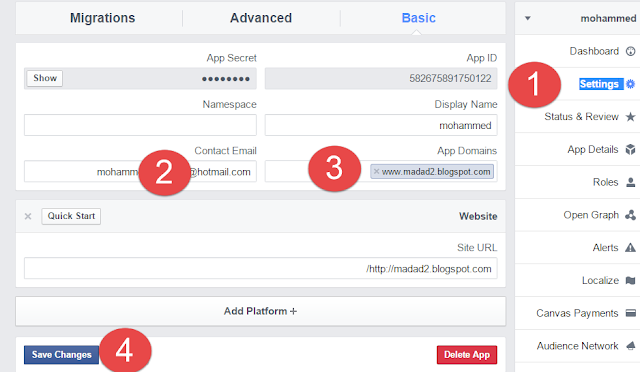This screenshot has width=640, height=372.
Task: Save Changes to the app settings
Action: (x=62, y=354)
